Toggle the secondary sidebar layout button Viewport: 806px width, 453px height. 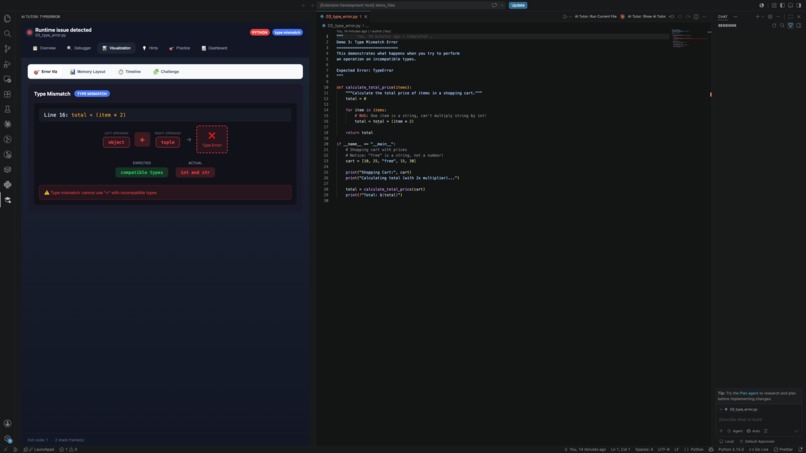(799, 5)
